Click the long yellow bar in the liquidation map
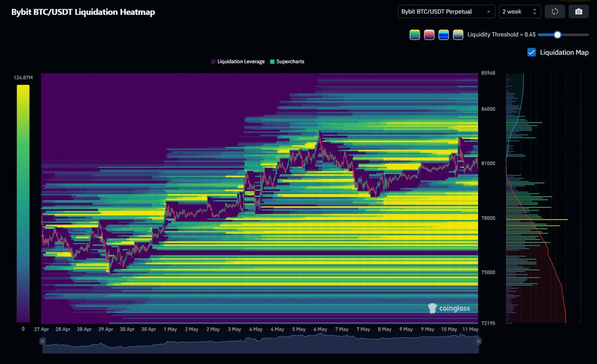This screenshot has height=364, width=597. click(537, 219)
